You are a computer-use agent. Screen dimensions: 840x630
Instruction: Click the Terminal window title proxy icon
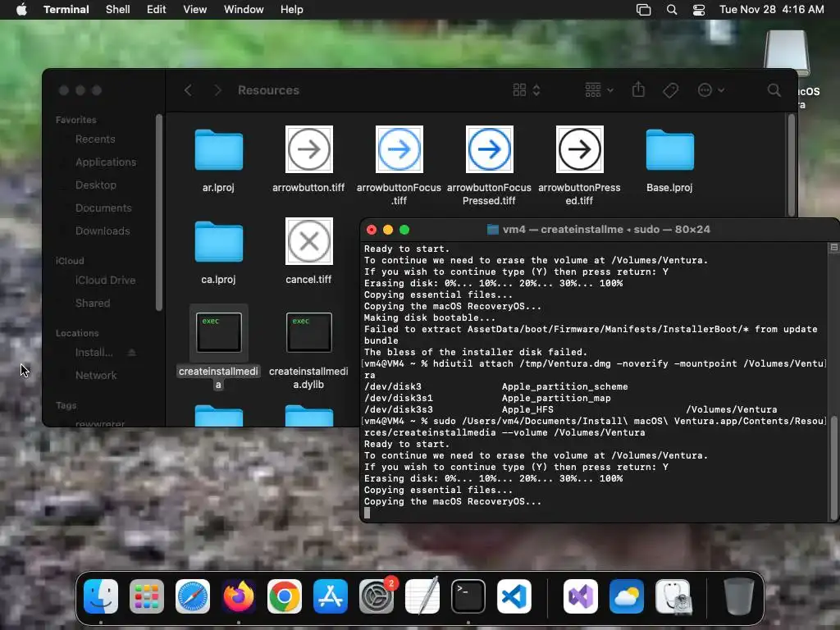[492, 230]
